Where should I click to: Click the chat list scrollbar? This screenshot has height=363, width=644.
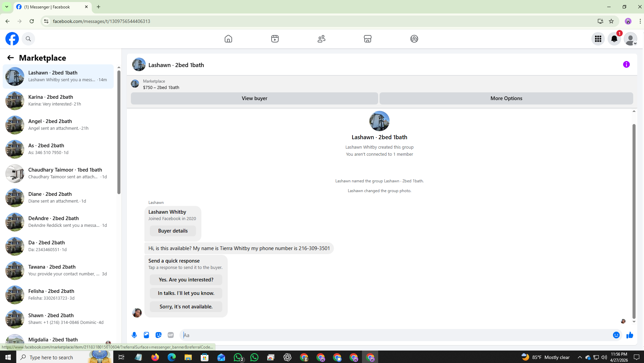tap(119, 132)
